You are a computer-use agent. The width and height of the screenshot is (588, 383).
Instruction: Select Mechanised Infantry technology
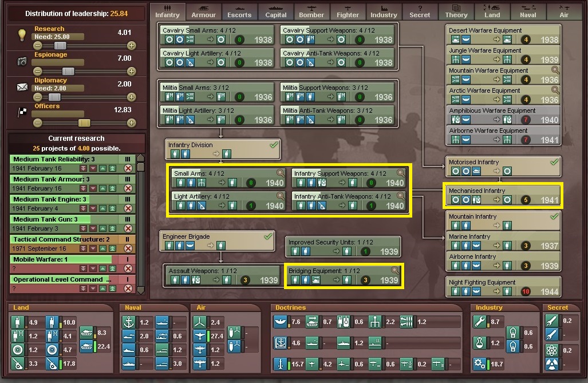tap(503, 195)
